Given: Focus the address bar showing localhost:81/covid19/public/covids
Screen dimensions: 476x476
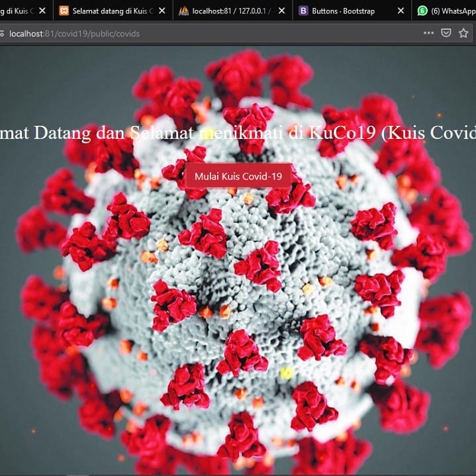Looking at the screenshot, I should (199, 33).
